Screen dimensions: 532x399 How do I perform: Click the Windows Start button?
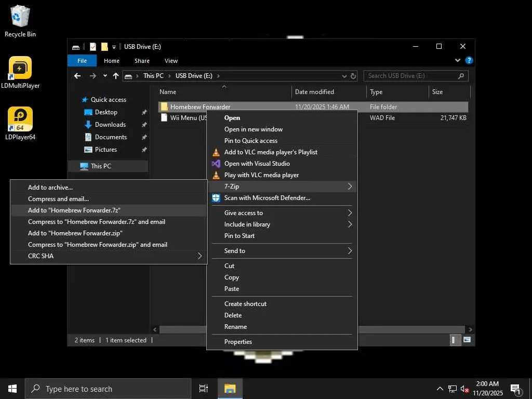click(x=12, y=389)
